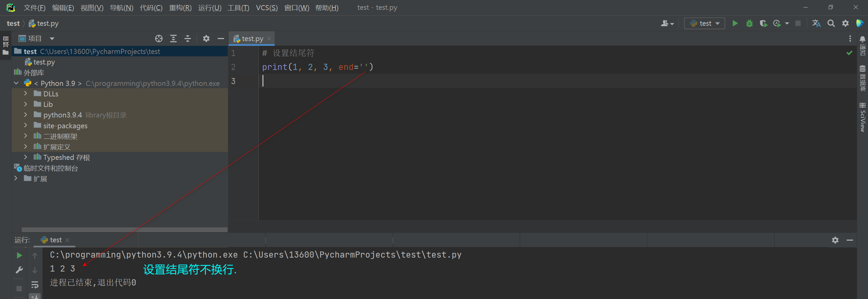The image size is (868, 299).
Task: Open the translate icon in toolbar
Action: tap(816, 23)
